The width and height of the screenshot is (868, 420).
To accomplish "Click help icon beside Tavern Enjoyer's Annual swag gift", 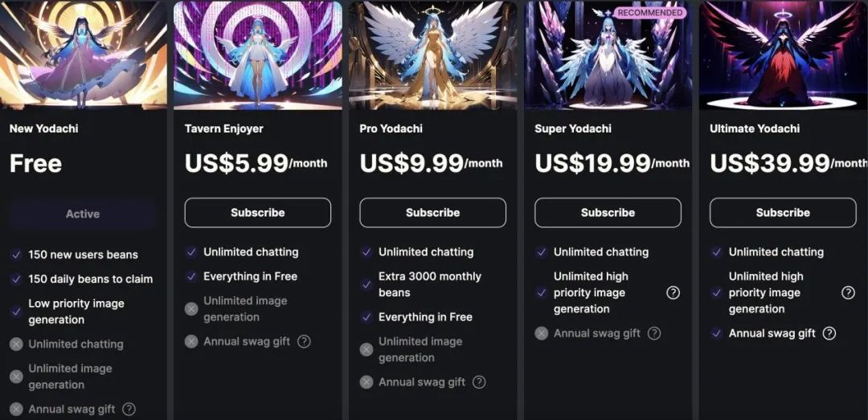I will pyautogui.click(x=304, y=341).
